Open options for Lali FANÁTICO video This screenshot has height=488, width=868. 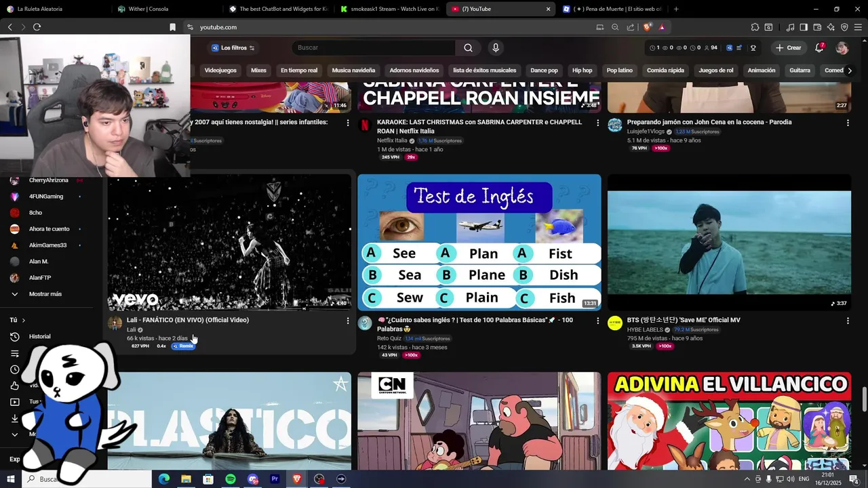click(348, 321)
